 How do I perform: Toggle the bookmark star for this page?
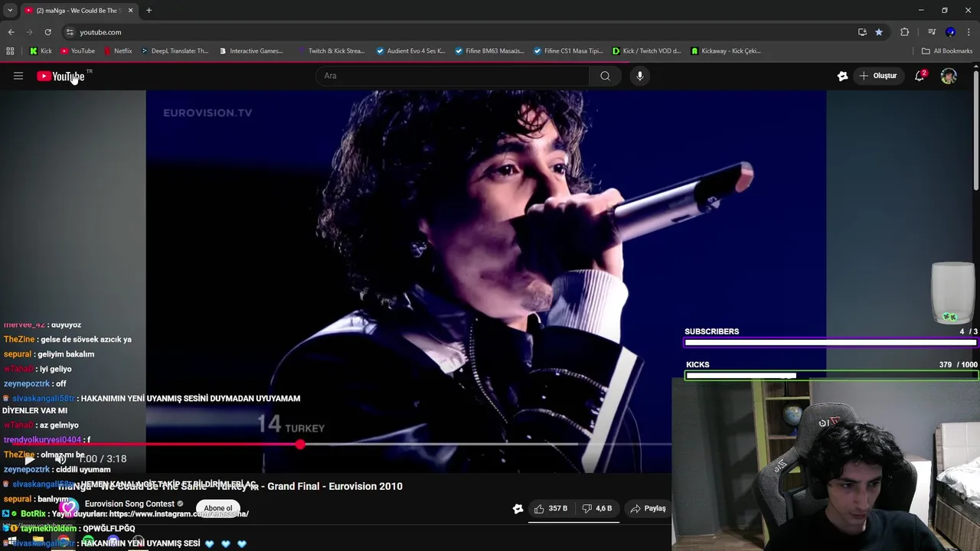(x=879, y=32)
